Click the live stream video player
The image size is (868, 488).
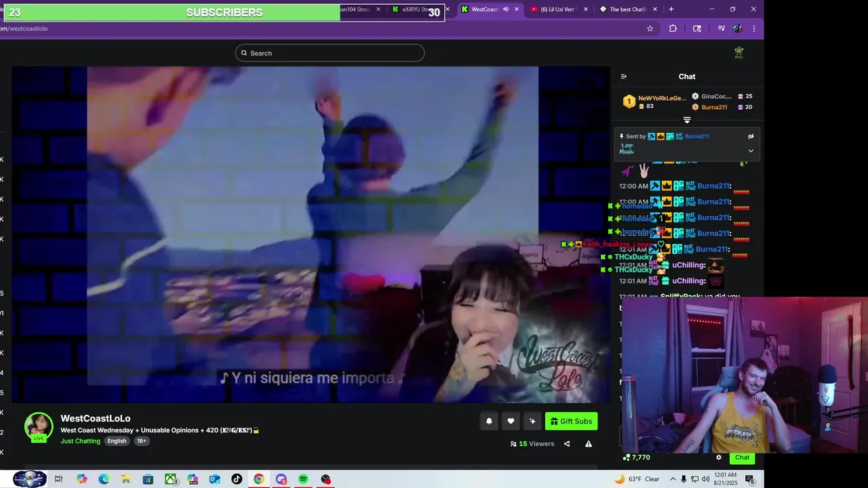311,235
